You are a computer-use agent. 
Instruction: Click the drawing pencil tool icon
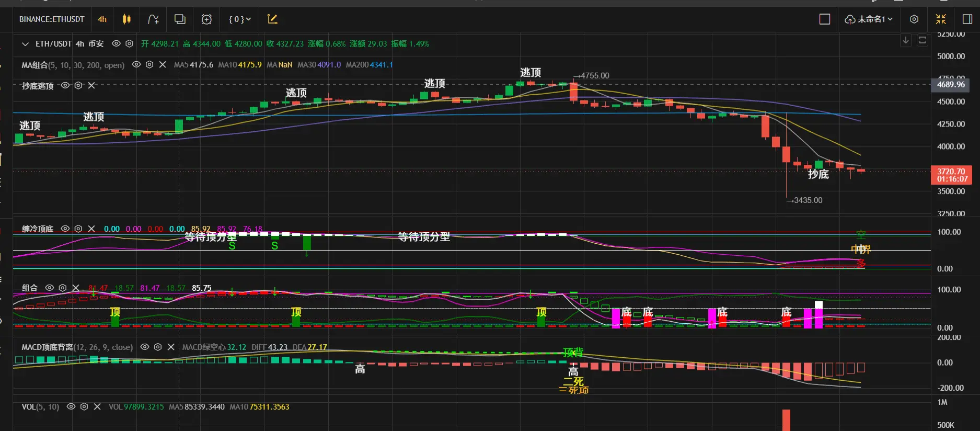(x=272, y=19)
